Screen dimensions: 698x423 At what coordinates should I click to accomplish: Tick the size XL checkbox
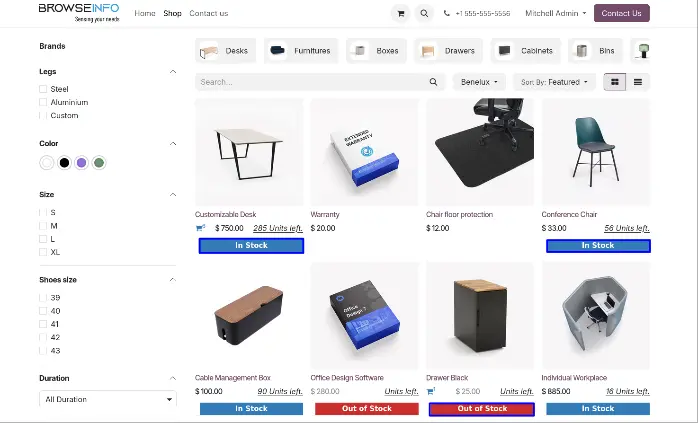[x=43, y=252]
